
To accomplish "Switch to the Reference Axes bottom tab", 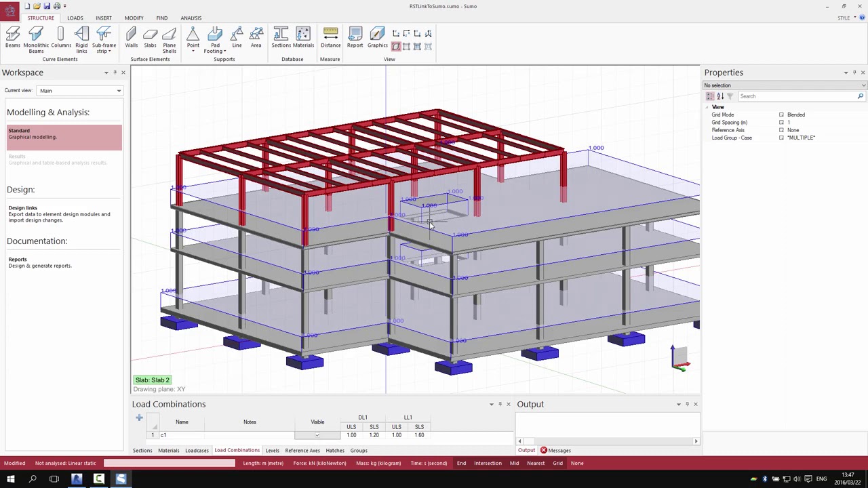I will [302, 451].
